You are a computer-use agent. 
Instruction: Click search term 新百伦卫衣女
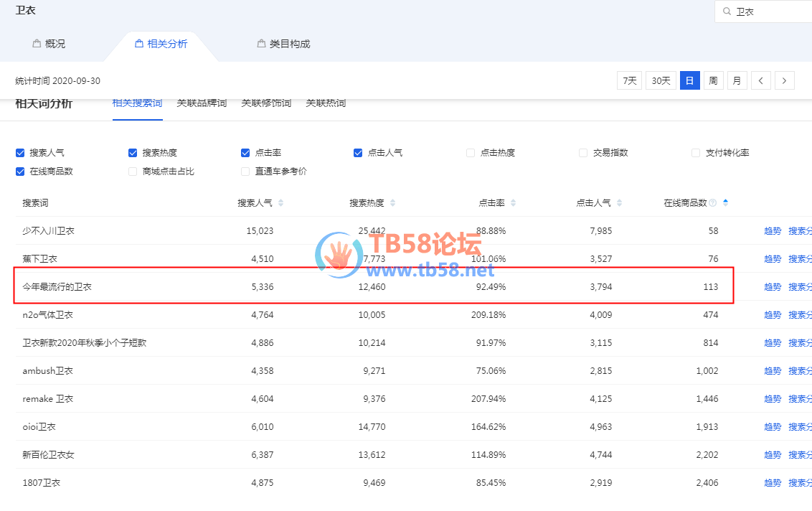(x=48, y=455)
